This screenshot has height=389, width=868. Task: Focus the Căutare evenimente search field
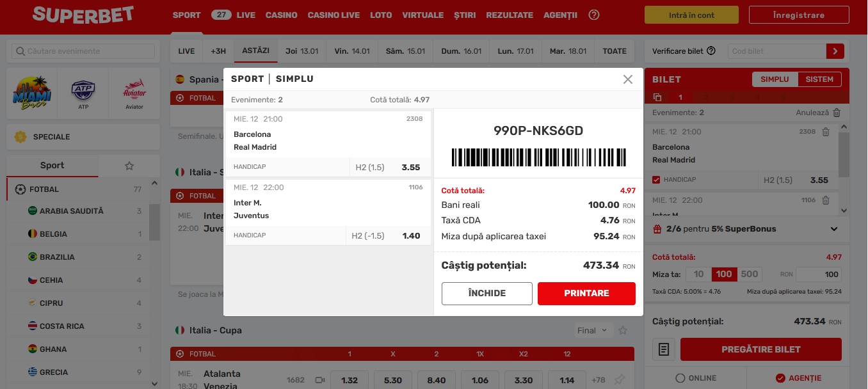click(x=83, y=51)
